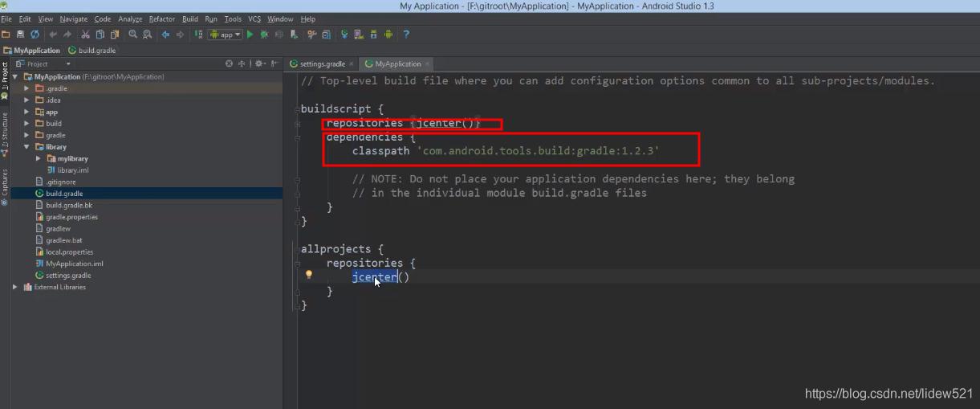980x409 pixels.
Task: Open Android Device Monitor icon
Action: [388, 35]
